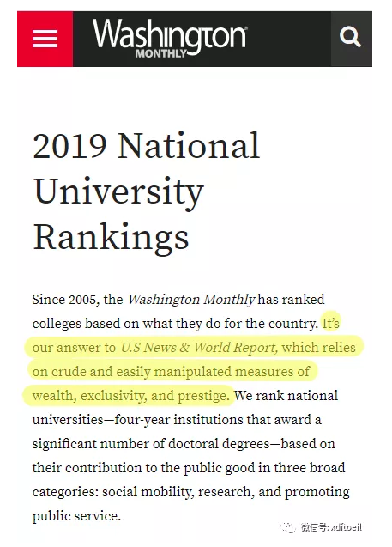Click the phrase 'doctoral degrees'
The image size is (392, 547).
(x=219, y=444)
